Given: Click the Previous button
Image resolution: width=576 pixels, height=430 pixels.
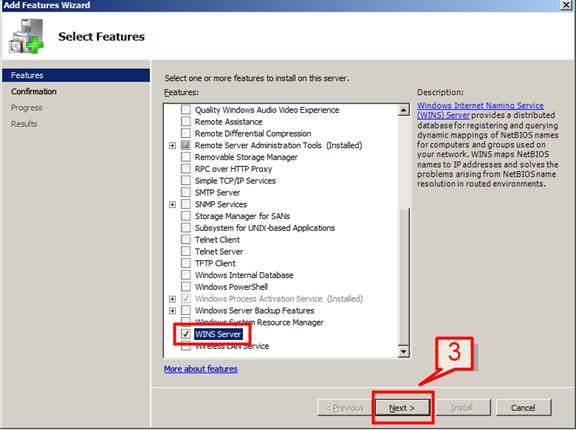Looking at the screenshot, I should [345, 408].
